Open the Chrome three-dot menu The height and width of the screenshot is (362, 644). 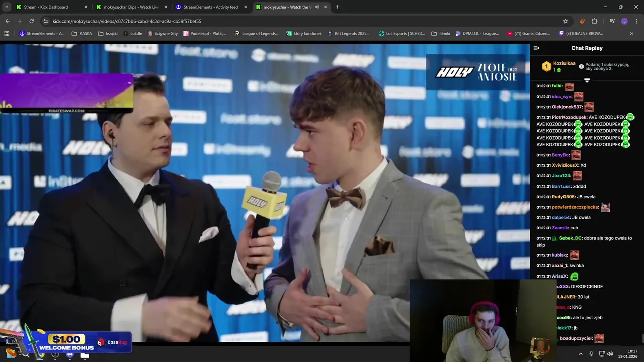click(x=635, y=21)
